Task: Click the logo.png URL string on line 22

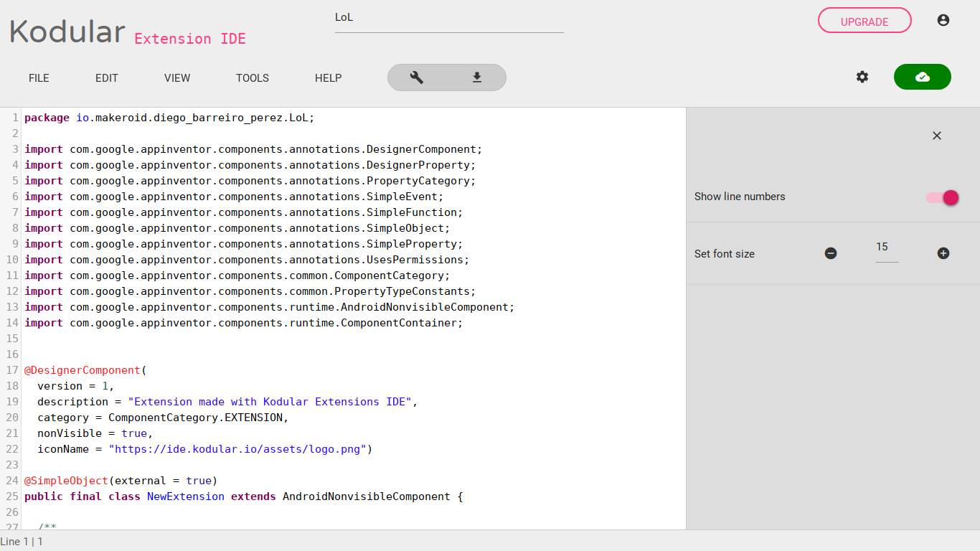Action: [x=237, y=449]
